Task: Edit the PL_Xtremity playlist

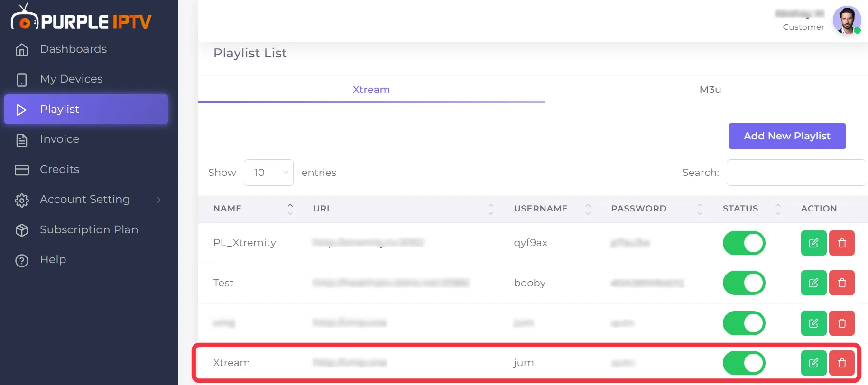Action: 814,243
